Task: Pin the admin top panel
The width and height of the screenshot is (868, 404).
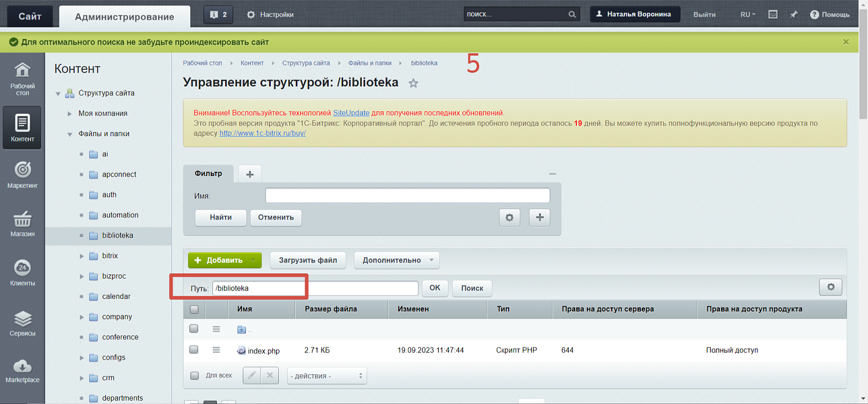Action: click(793, 14)
